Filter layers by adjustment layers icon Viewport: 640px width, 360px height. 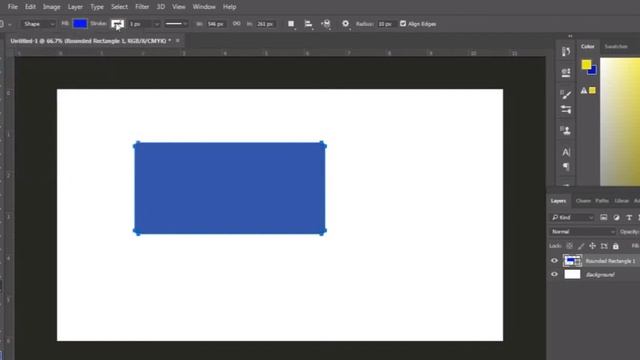point(616,218)
